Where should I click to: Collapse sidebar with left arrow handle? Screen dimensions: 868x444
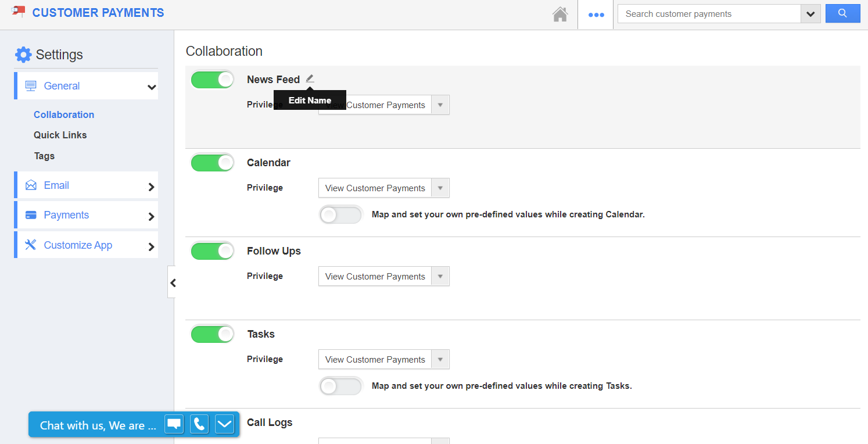pos(172,283)
